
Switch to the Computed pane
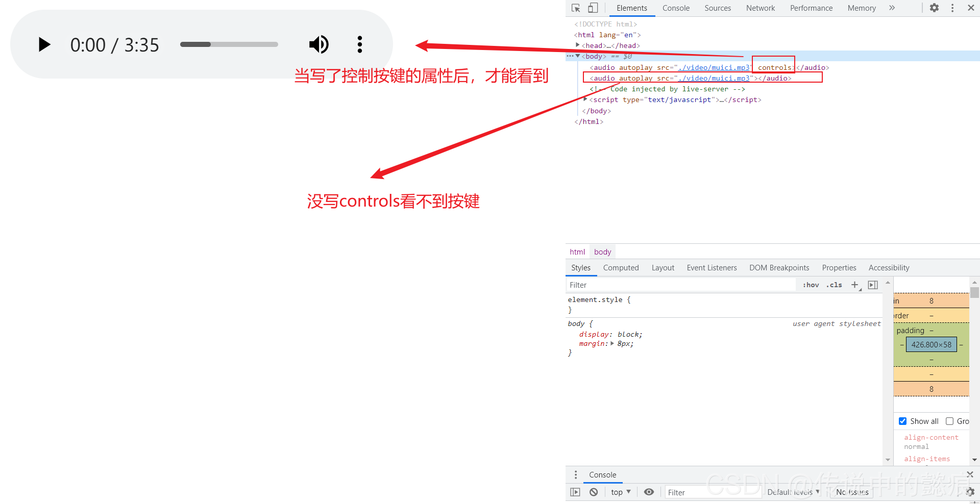pyautogui.click(x=621, y=268)
